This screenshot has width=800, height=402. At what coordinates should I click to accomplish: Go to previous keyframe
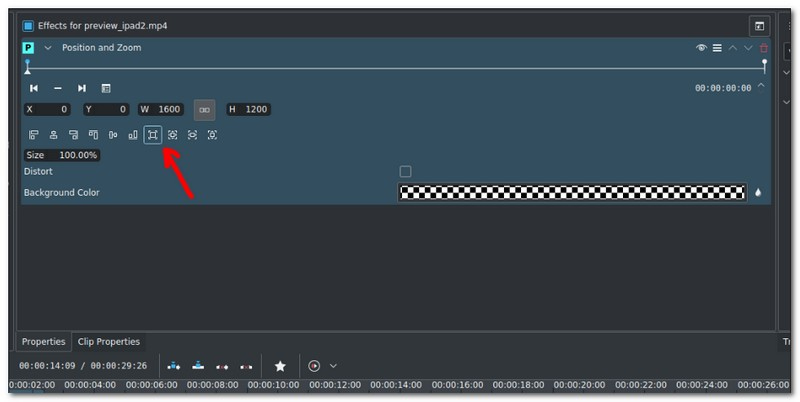tap(34, 88)
